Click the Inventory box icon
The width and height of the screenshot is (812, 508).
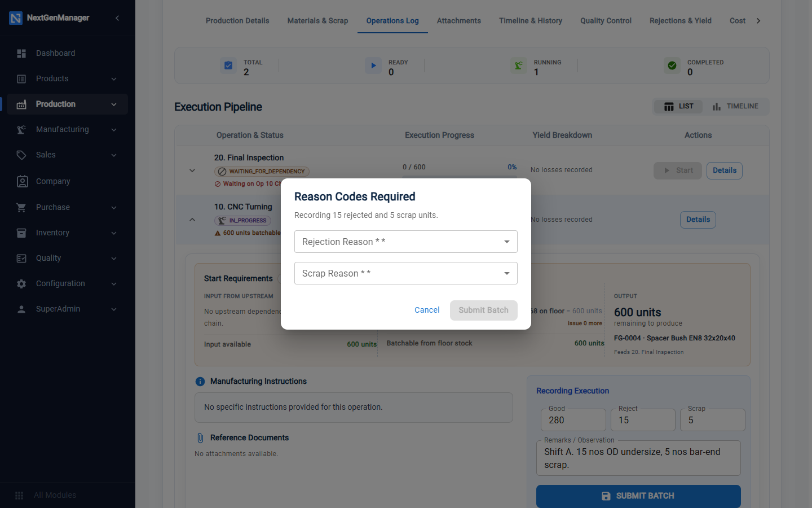point(21,233)
